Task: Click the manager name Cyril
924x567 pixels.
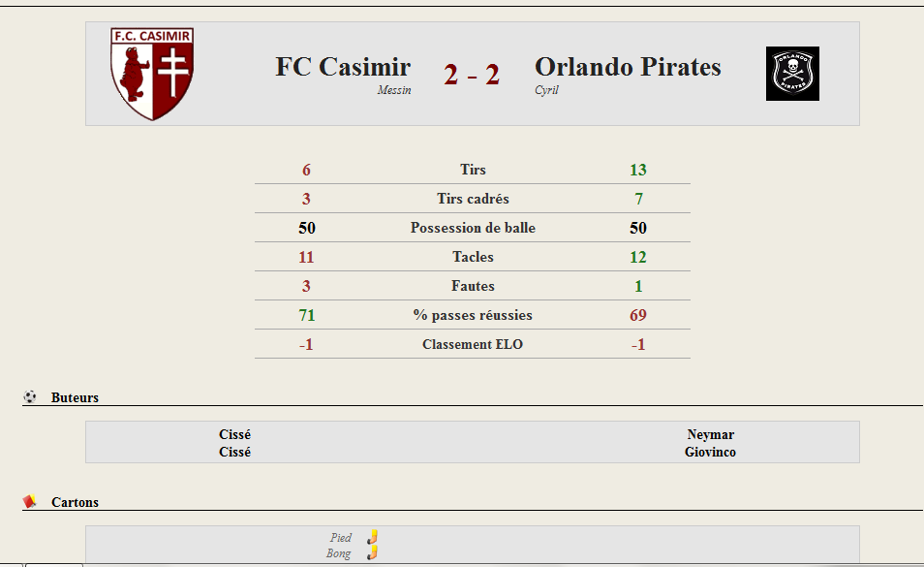Action: point(546,90)
